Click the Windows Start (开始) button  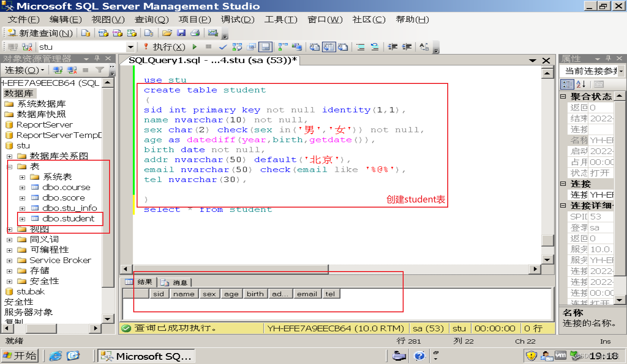[x=20, y=356]
